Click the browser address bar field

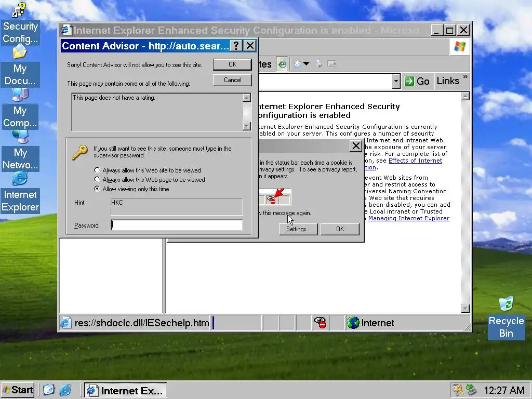click(325, 82)
